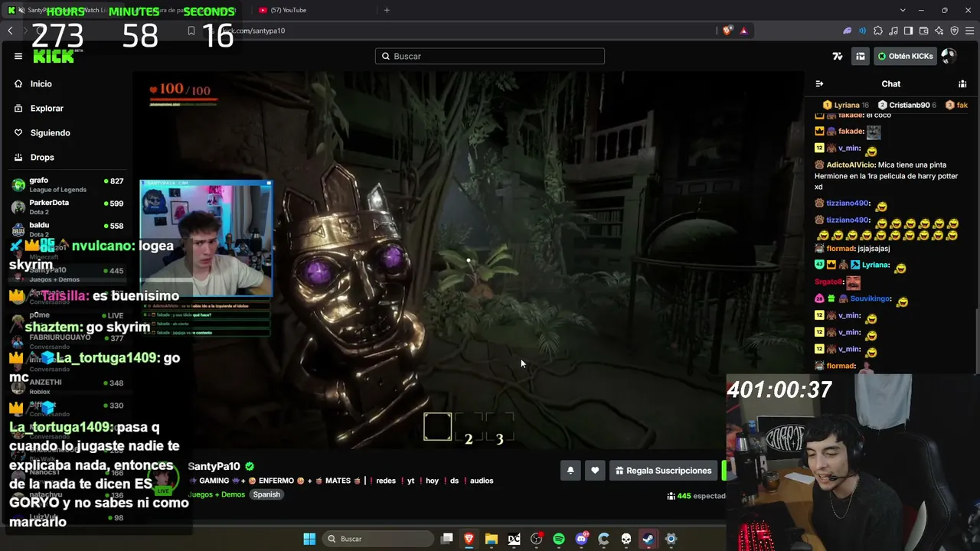Image resolution: width=980 pixels, height=551 pixels.
Task: Click the blue sound-waves extension icon
Action: click(x=863, y=31)
